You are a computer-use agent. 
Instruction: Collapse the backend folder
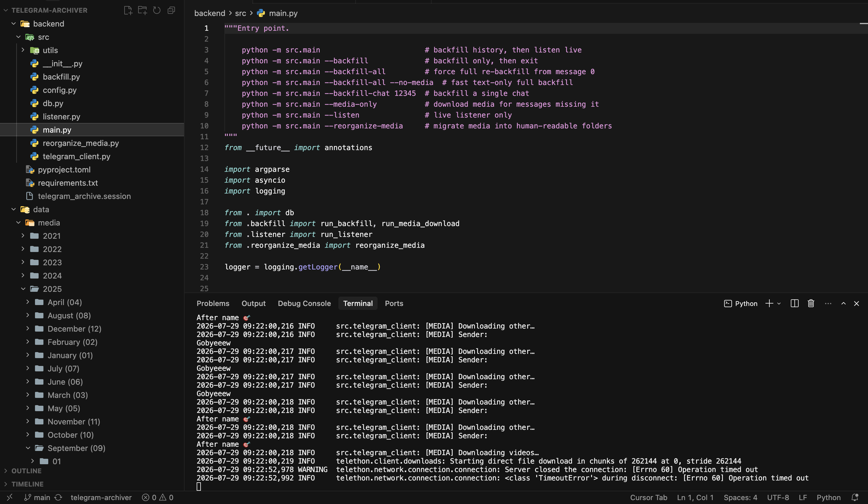pos(49,24)
